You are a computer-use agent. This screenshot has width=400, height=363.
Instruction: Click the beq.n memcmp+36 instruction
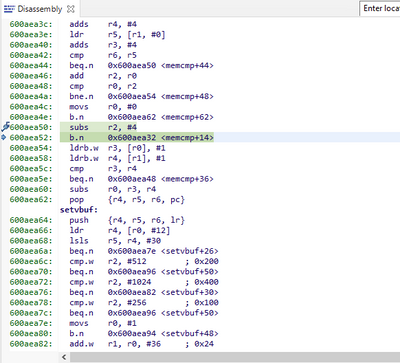click(141, 179)
